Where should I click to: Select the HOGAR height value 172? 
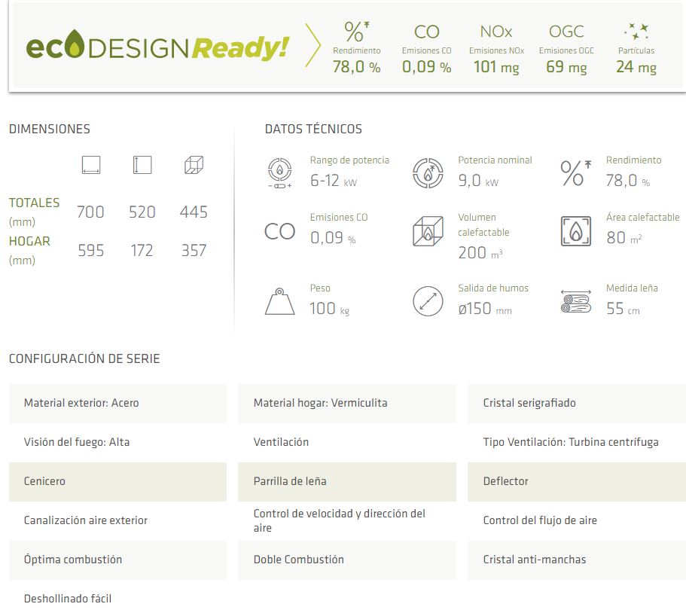pos(142,251)
